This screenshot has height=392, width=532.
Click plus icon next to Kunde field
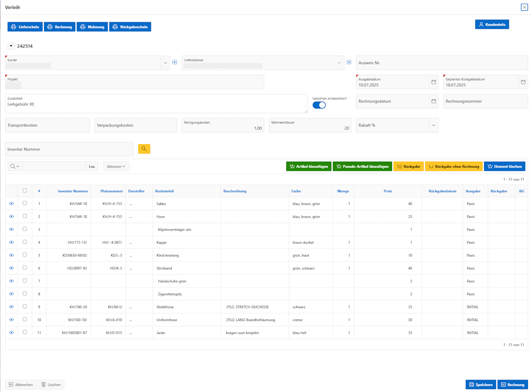point(175,62)
